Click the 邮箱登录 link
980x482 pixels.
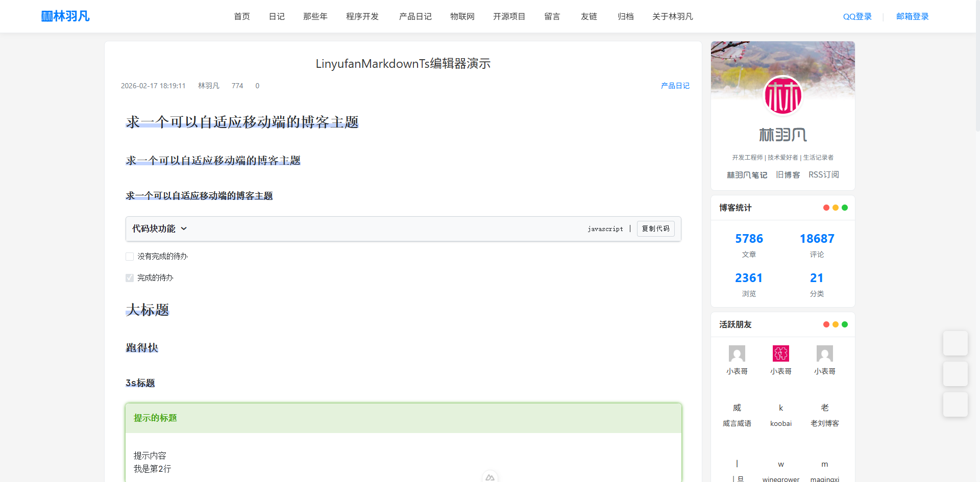click(x=913, y=16)
